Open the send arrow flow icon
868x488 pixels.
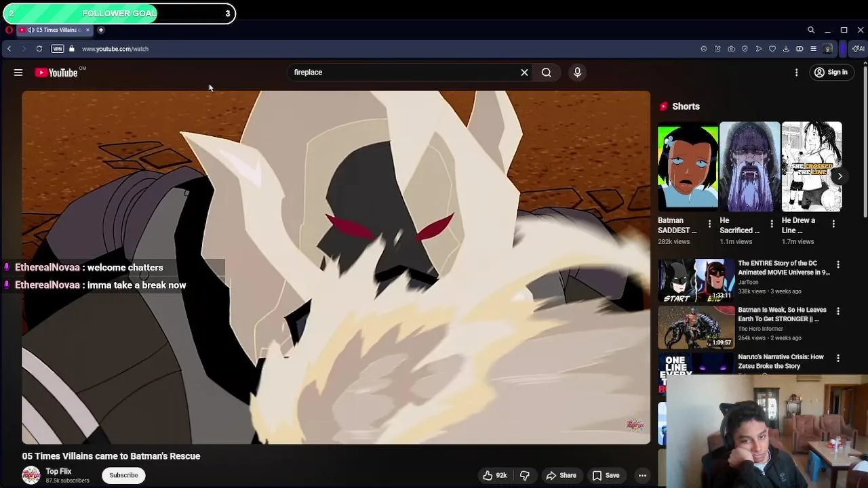(759, 49)
